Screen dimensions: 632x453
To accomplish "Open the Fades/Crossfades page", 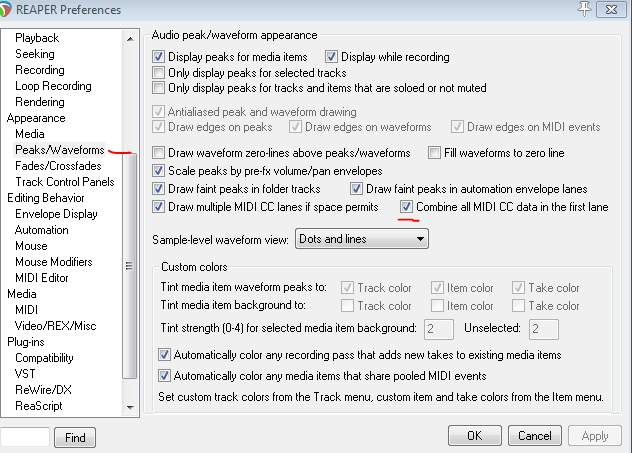I will tap(58, 166).
